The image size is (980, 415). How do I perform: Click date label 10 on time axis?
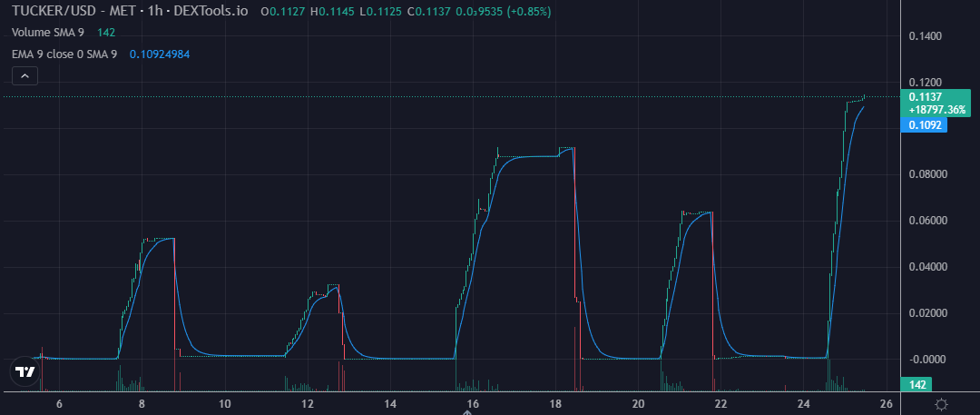coord(225,404)
